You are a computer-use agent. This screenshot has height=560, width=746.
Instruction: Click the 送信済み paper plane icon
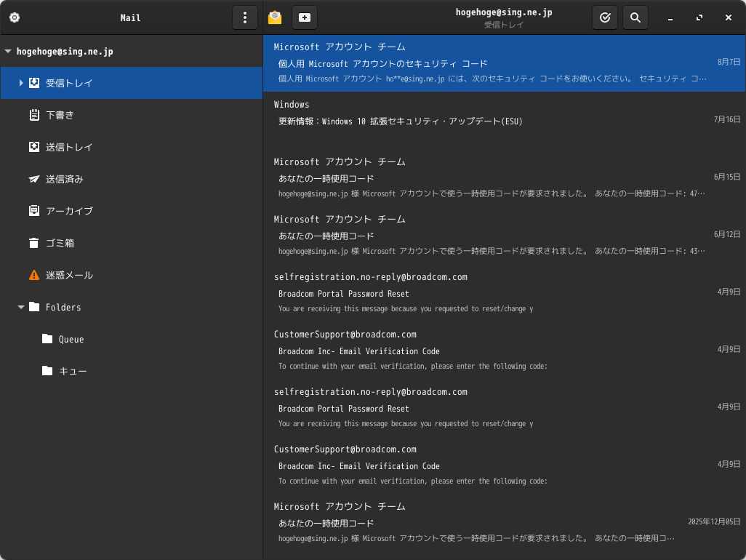point(34,179)
